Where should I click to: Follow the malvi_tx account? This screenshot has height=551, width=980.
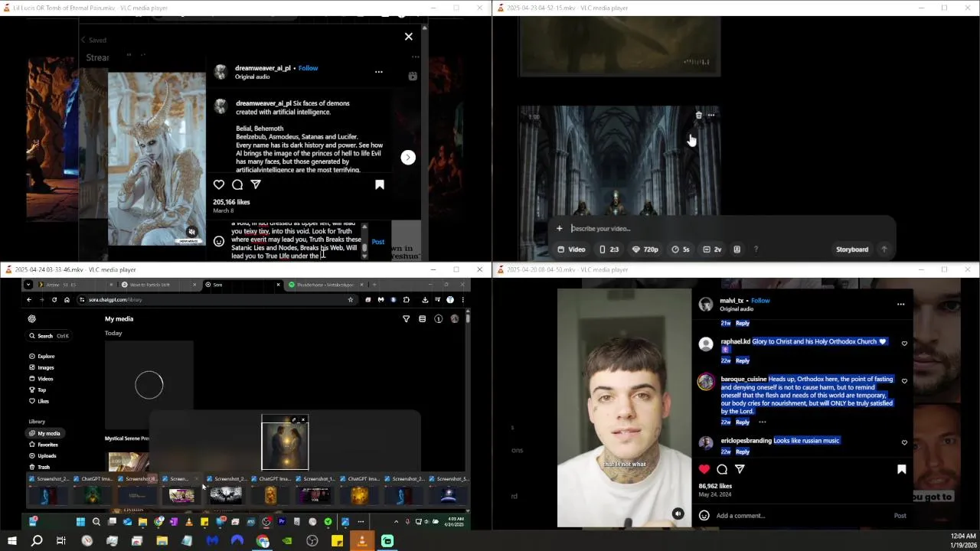(x=760, y=301)
